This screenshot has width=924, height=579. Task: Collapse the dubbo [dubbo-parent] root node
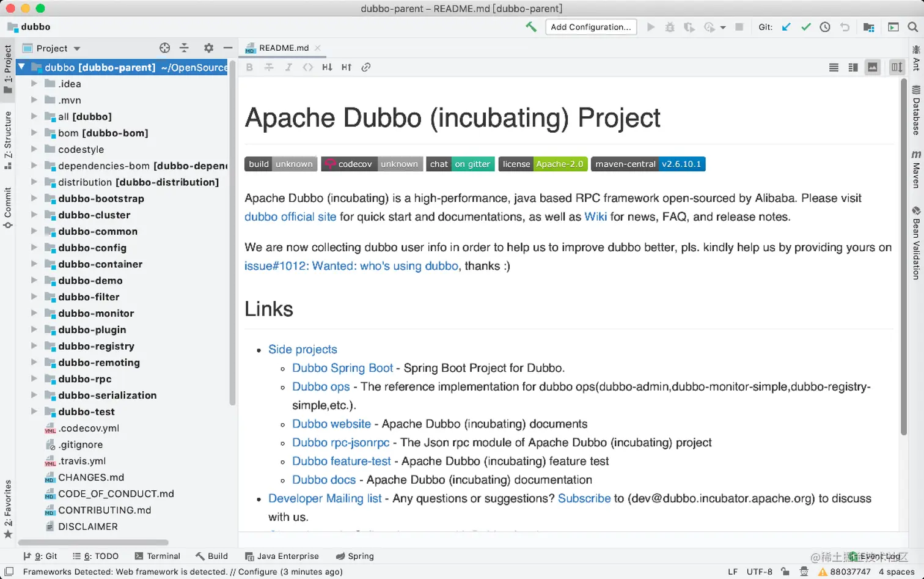click(x=21, y=67)
